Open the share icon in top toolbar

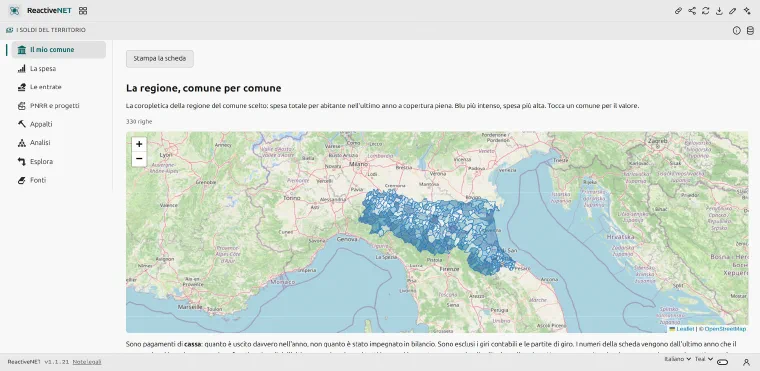click(x=692, y=11)
